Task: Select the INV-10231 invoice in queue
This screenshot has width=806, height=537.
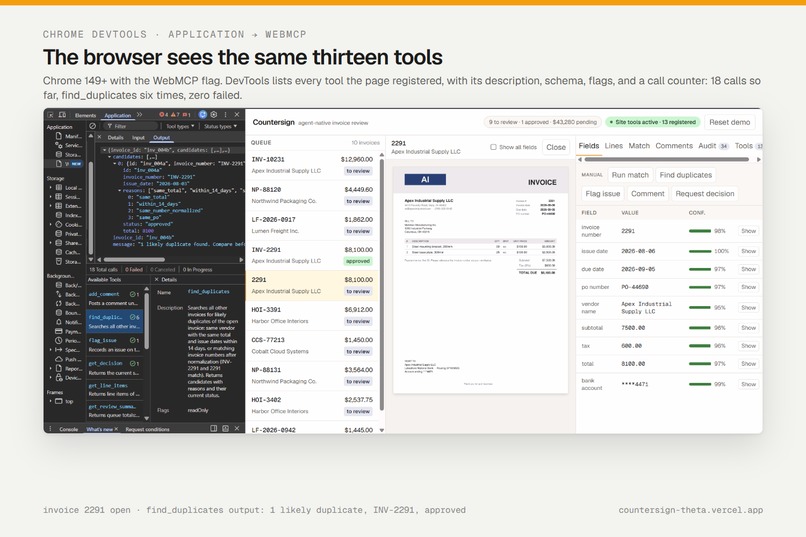Action: point(312,165)
